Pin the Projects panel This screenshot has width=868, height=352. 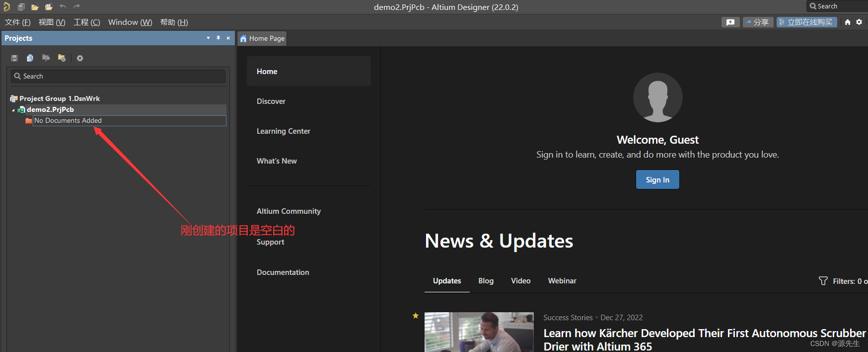point(218,38)
